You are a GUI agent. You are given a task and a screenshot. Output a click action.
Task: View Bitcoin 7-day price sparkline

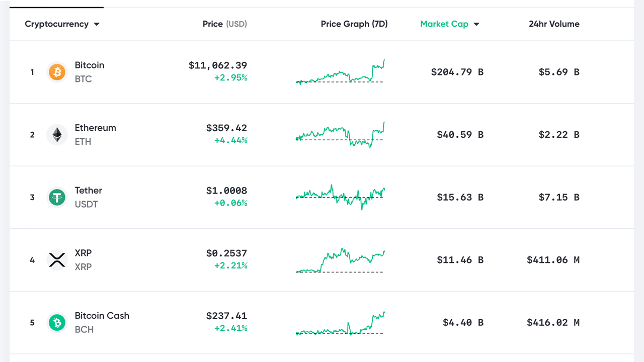(340, 72)
